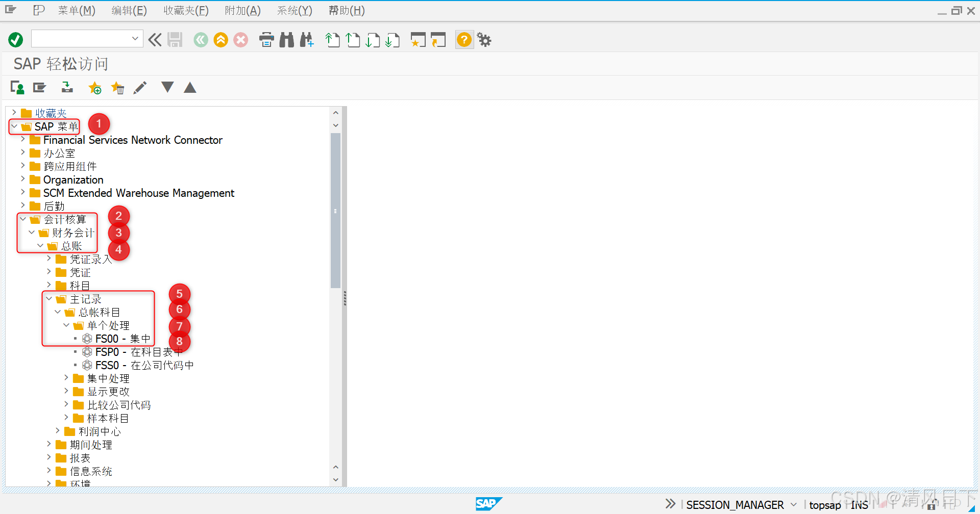Image resolution: width=980 pixels, height=514 pixels.
Task: Open Customize Local Layout gear icon
Action: click(x=484, y=39)
